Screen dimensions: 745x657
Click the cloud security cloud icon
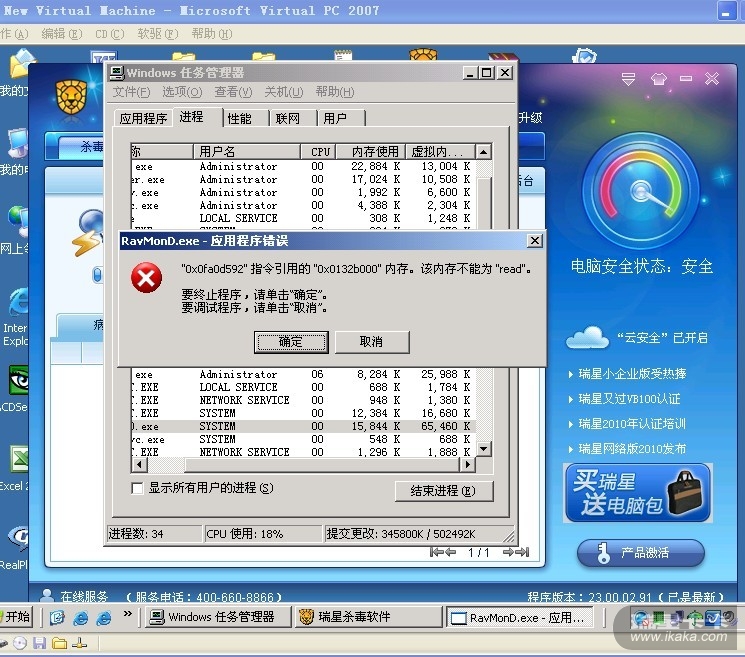click(587, 337)
